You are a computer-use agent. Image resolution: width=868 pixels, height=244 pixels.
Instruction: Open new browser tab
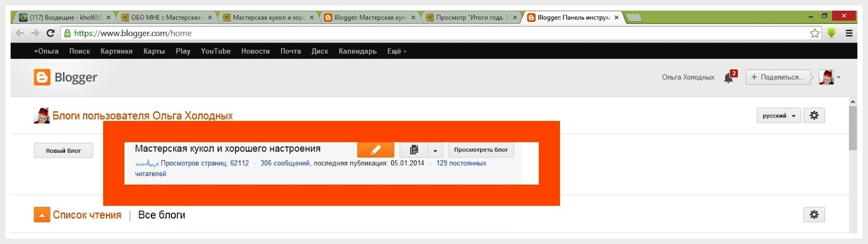point(634,18)
